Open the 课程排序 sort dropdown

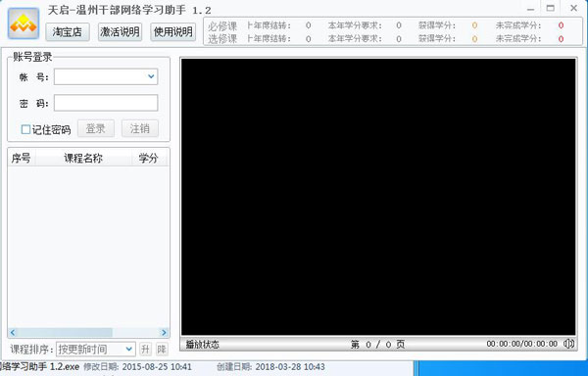pyautogui.click(x=96, y=350)
